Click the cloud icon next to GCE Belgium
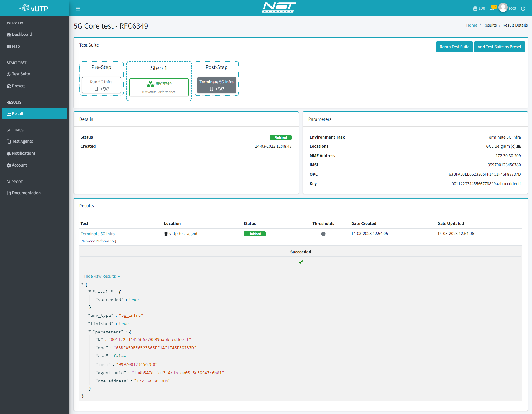This screenshot has height=414, width=532. 519,146
